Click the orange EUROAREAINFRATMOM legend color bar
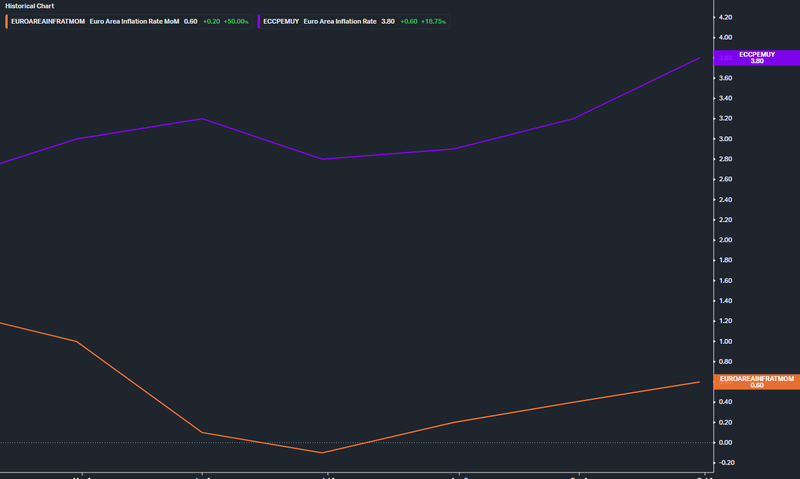The height and width of the screenshot is (479, 800). (7, 21)
